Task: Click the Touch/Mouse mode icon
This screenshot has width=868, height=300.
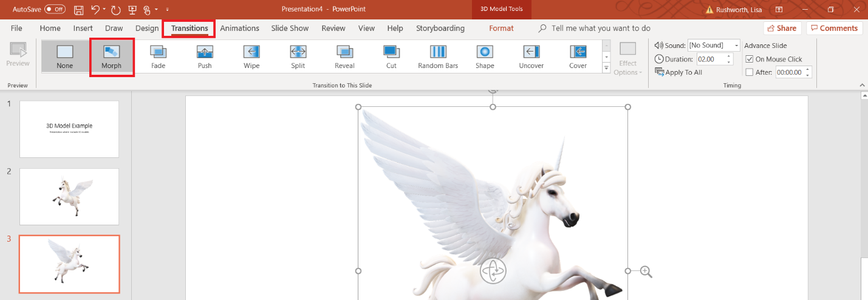Action: 148,10
